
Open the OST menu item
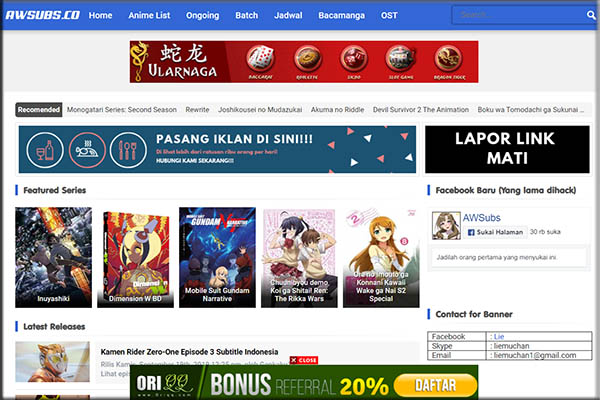pos(389,15)
